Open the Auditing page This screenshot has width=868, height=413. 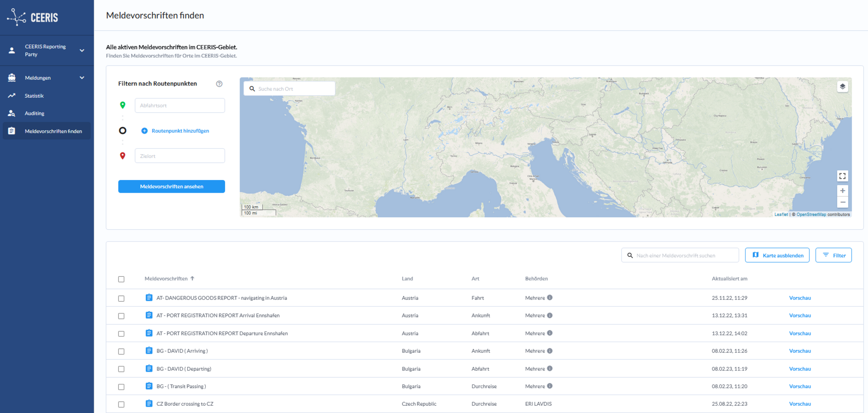coord(34,114)
